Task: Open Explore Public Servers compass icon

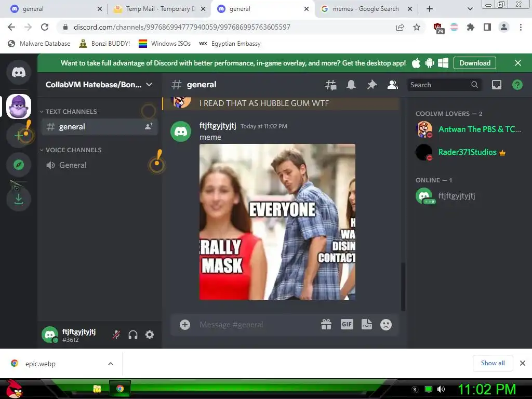Action: tap(19, 165)
